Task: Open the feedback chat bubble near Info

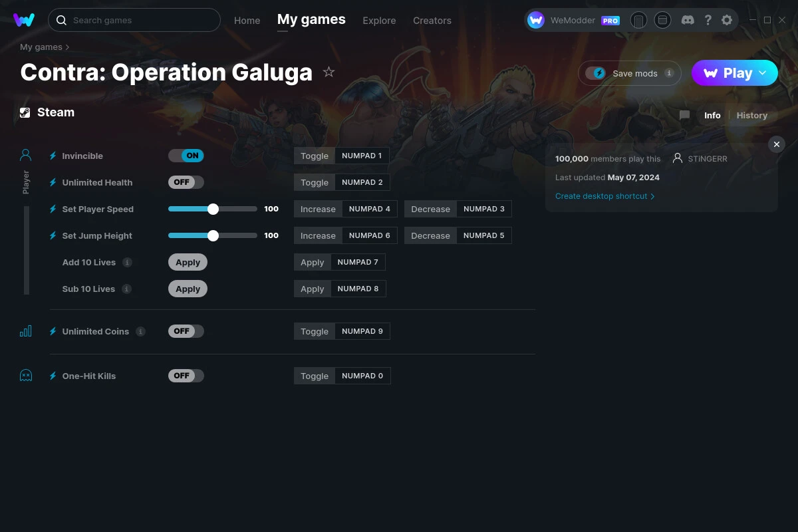Action: tap(684, 115)
